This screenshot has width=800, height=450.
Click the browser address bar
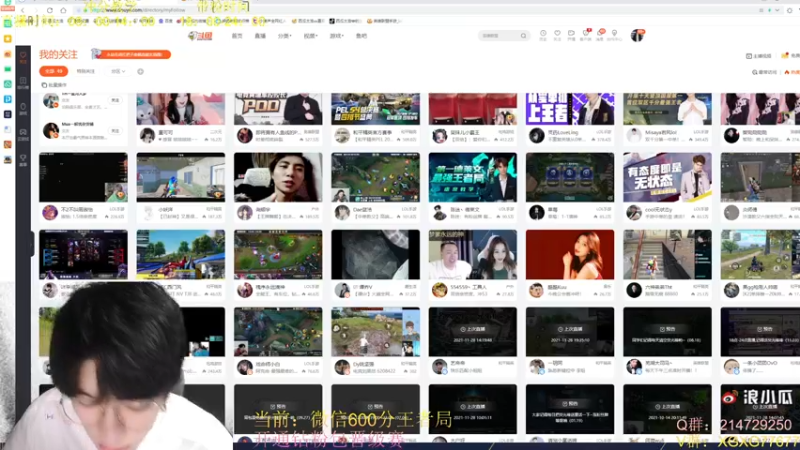[408, 10]
